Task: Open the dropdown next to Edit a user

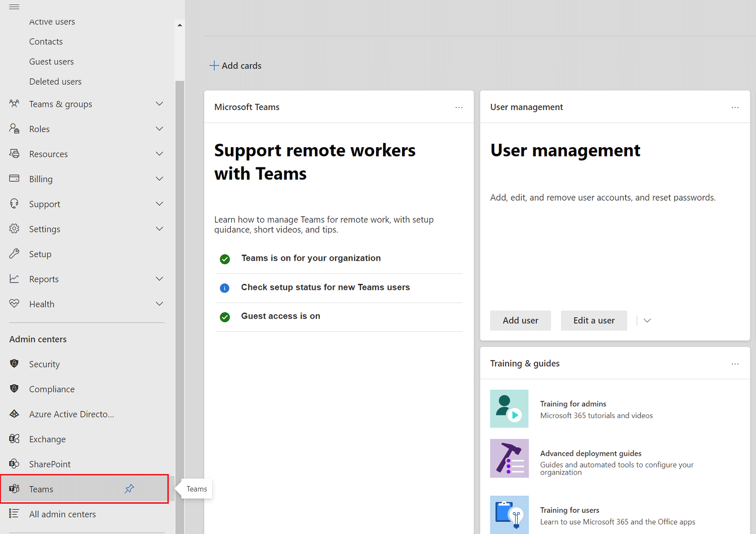Action: pyautogui.click(x=647, y=320)
